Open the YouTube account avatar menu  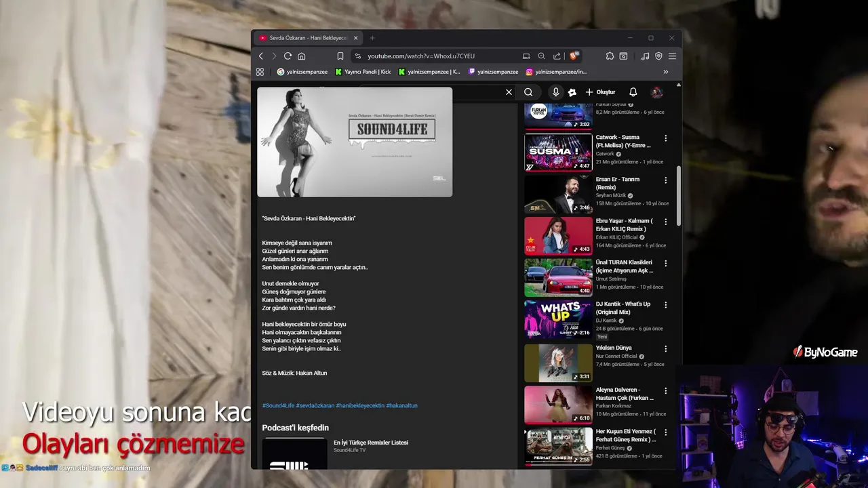pos(656,92)
